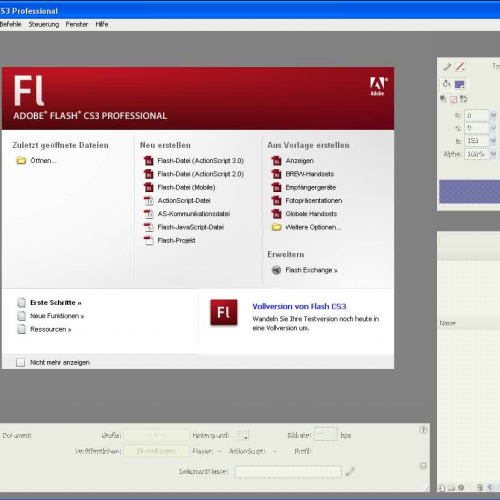This screenshot has width=500, height=500.
Task: Click the Alpha field showing 100%
Action: (x=477, y=154)
